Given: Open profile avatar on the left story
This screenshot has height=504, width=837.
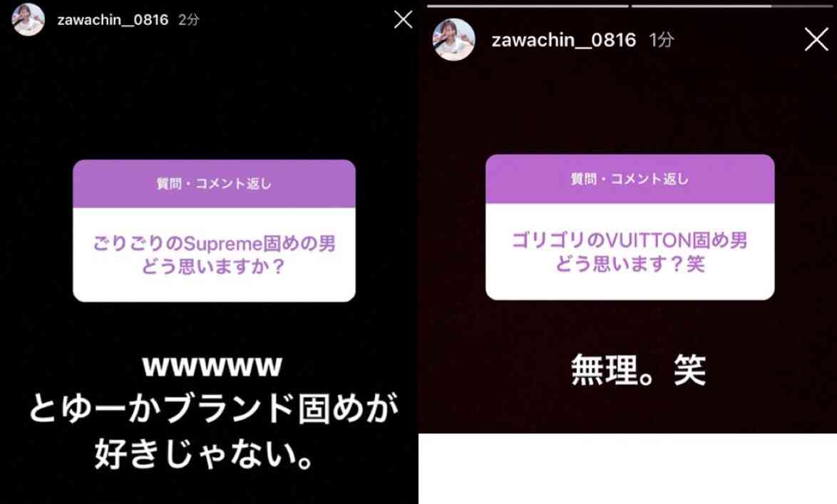Looking at the screenshot, I should click(29, 20).
